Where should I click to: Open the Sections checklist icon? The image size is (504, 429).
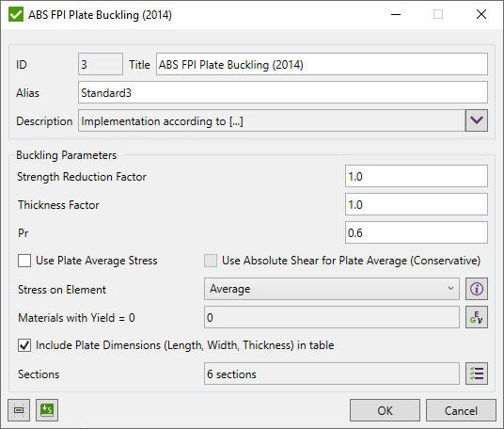477,373
